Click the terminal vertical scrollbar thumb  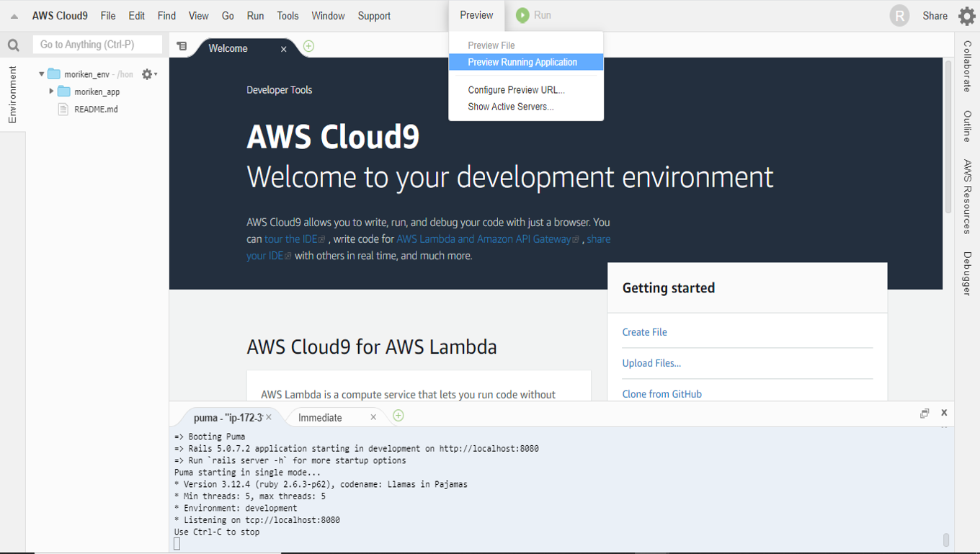pyautogui.click(x=945, y=540)
